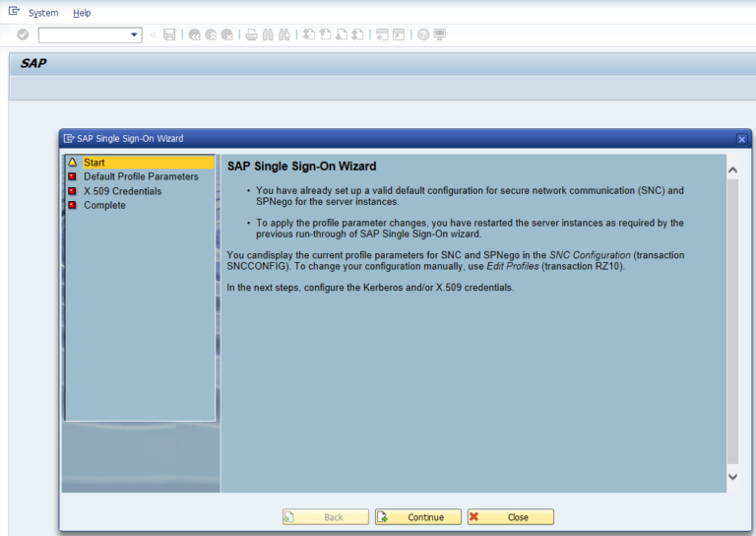
Task: Click the Continue button
Action: coord(418,517)
